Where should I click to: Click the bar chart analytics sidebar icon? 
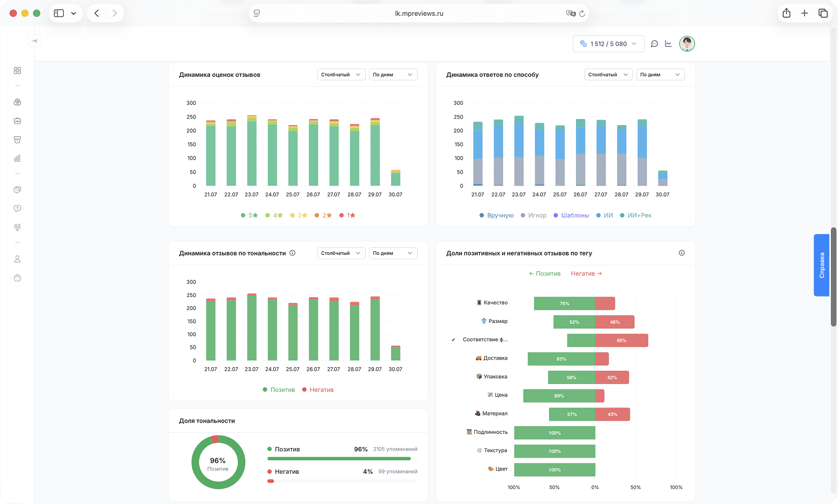(x=17, y=158)
